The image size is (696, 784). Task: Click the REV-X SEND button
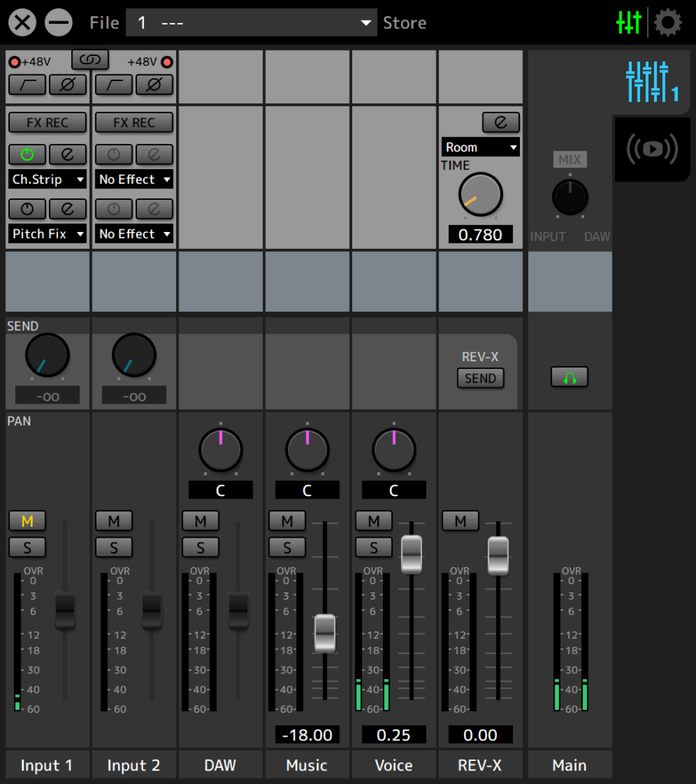(481, 378)
